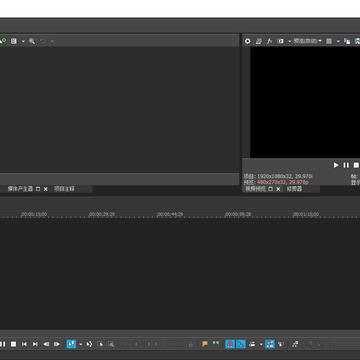Image resolution: width=360 pixels, height=360 pixels.
Task: Toggle external monitor preview icon
Action: (x=258, y=41)
